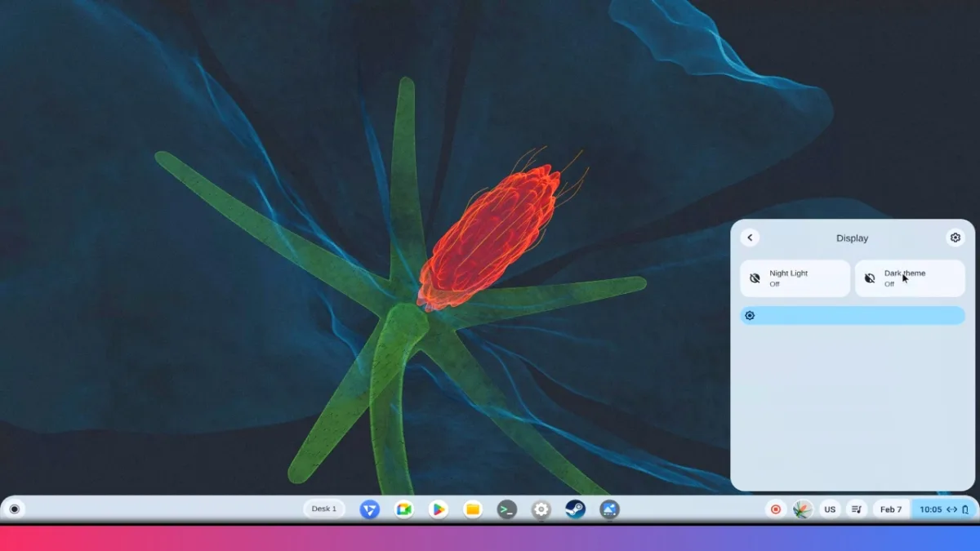The image size is (980, 551).
Task: Launch the Terminal app
Action: coord(507,509)
